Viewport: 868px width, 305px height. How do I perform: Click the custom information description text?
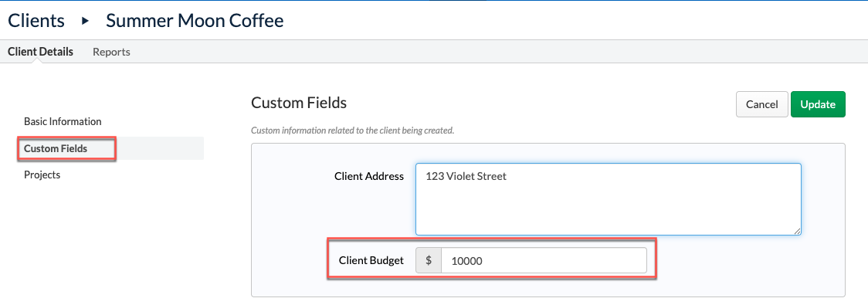coord(353,131)
